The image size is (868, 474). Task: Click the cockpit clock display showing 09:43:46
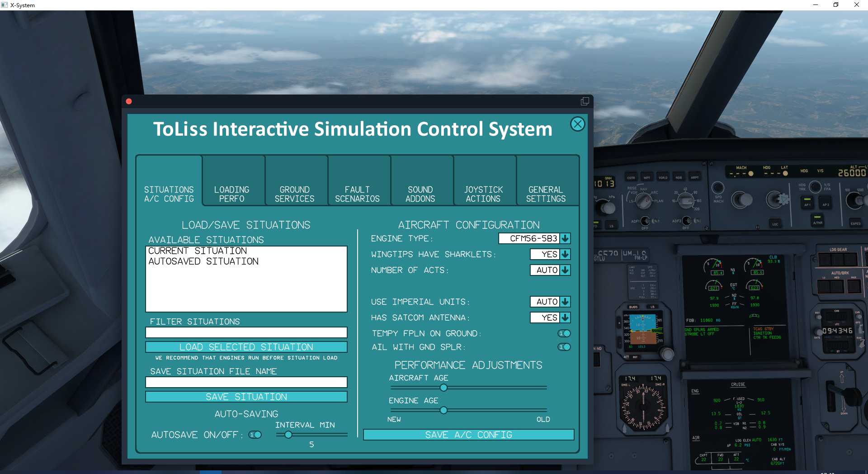point(837,331)
